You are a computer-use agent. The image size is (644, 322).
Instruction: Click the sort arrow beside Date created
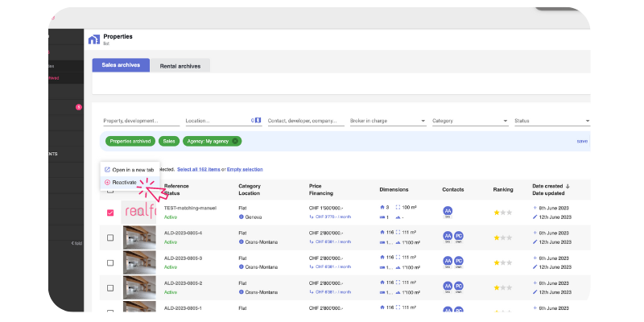click(568, 186)
